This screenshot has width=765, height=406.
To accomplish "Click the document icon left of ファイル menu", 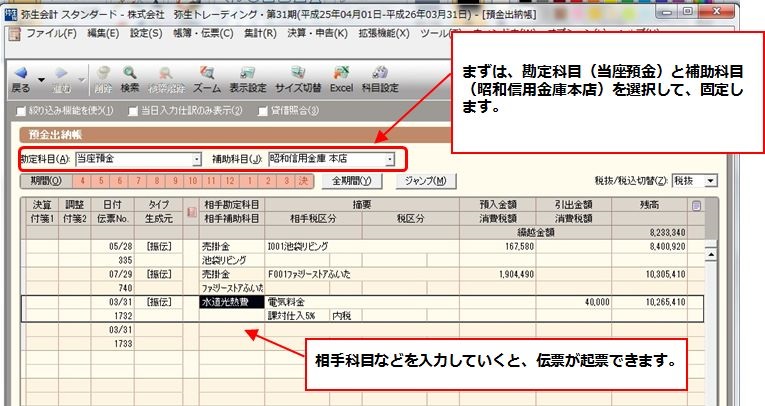I will pos(15,34).
